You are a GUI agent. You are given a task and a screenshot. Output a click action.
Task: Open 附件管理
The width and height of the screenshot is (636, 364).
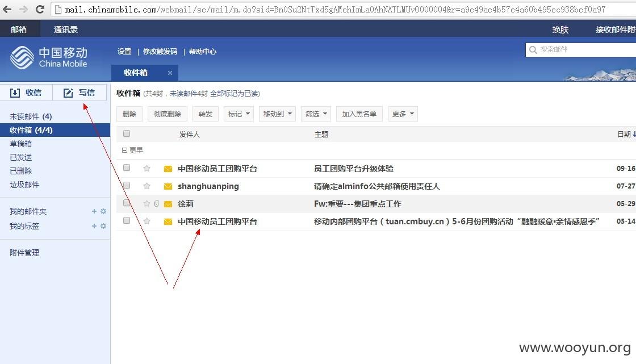(x=24, y=253)
